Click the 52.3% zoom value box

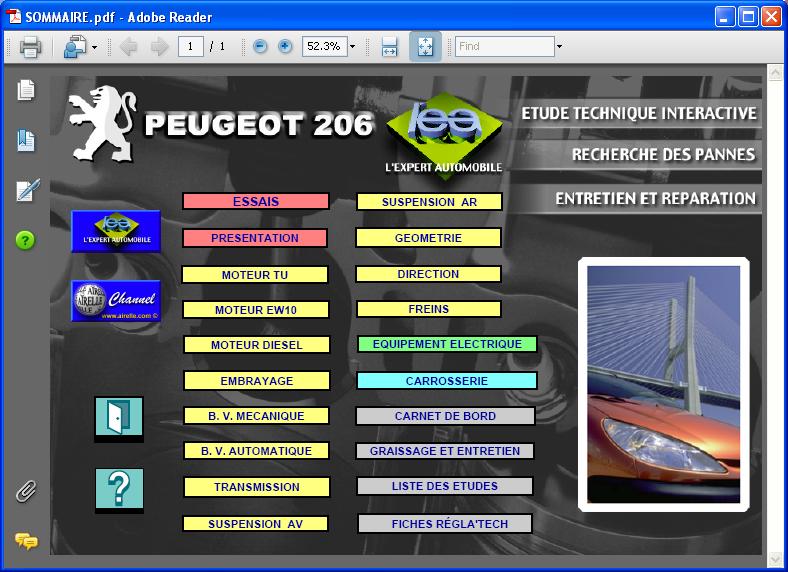click(325, 46)
